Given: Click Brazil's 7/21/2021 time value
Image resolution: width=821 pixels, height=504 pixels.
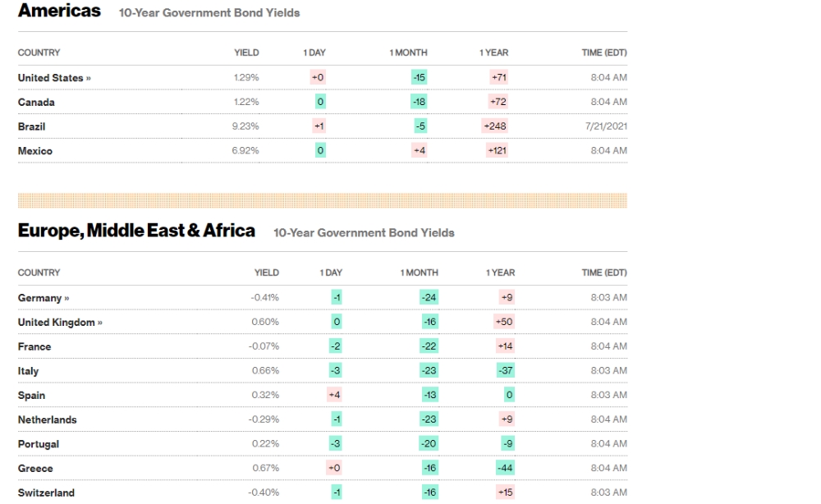Looking at the screenshot, I should coord(607,126).
